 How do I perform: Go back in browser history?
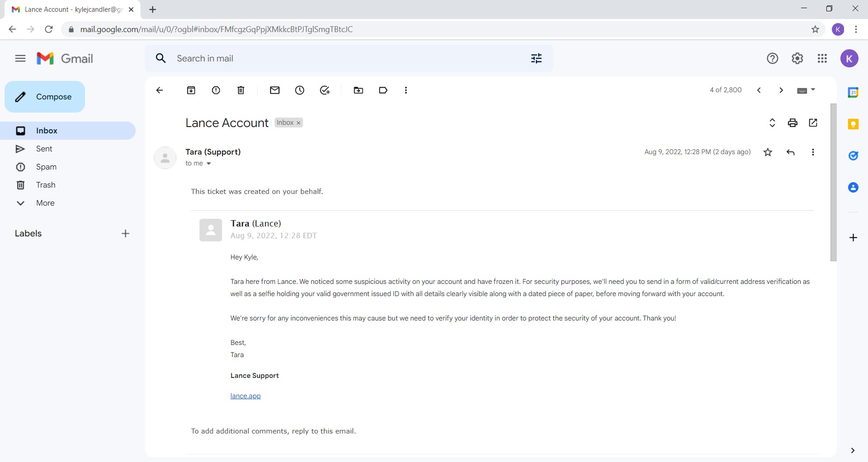(x=12, y=29)
